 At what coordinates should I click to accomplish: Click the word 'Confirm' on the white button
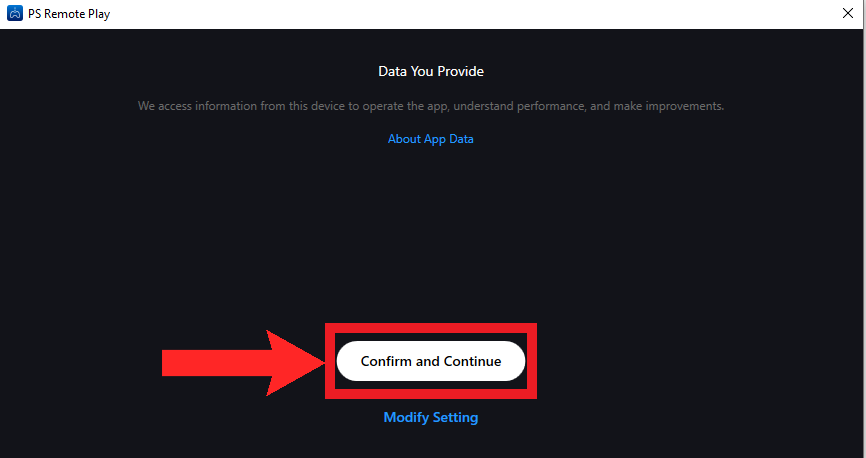[x=387, y=361]
